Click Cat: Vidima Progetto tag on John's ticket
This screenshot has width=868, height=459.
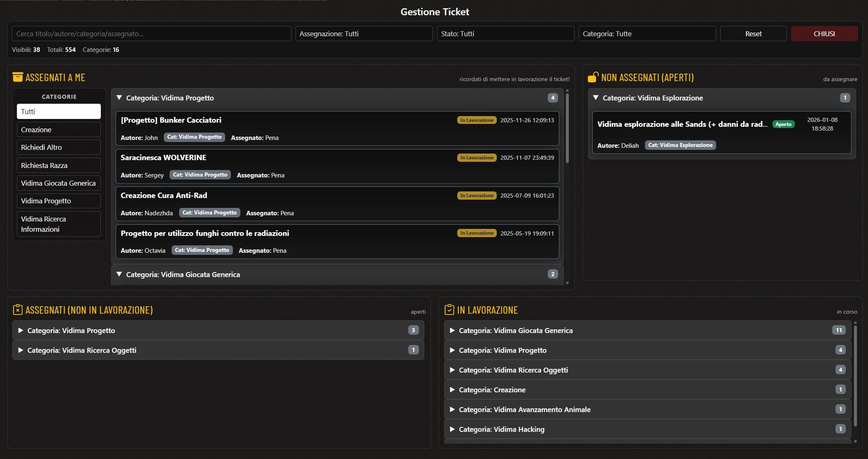point(194,137)
